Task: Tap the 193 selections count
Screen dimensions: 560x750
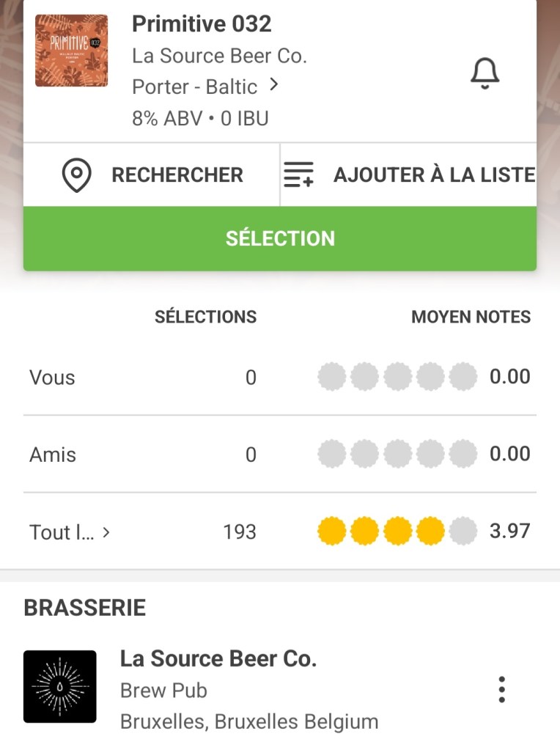Action: 240,532
